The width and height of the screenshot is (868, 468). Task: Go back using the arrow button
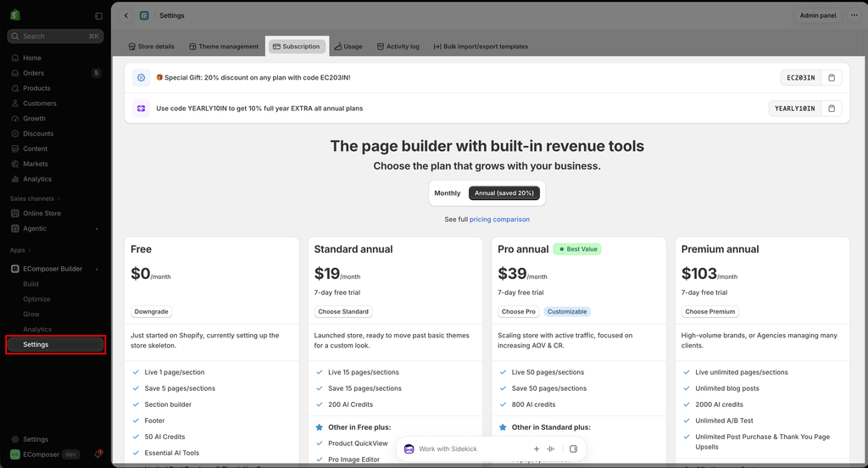[x=126, y=15]
